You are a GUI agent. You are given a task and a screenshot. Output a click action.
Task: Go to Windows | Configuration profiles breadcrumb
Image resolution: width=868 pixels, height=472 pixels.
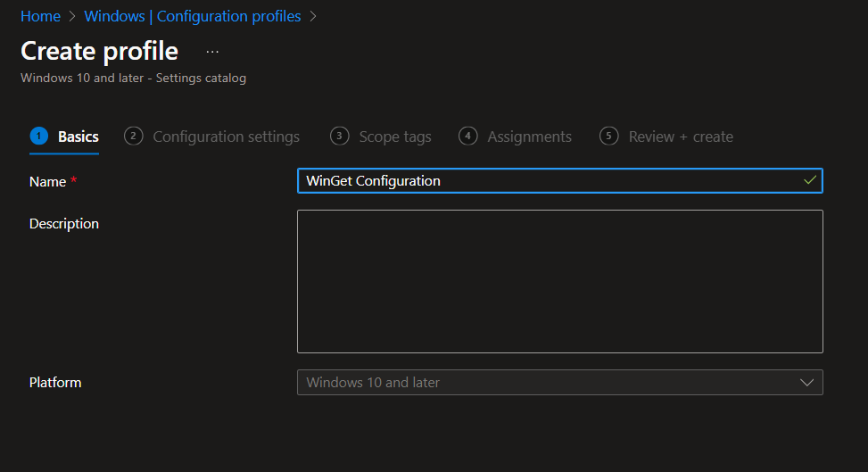tap(192, 16)
